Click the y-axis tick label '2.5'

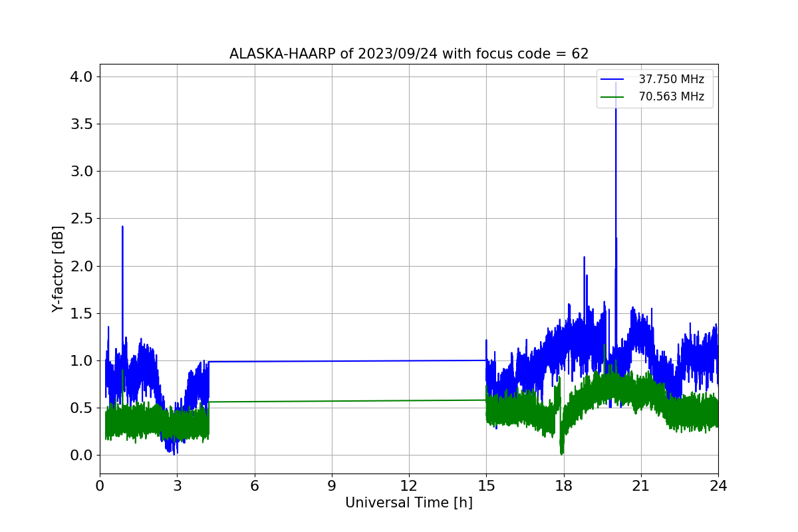80,219
